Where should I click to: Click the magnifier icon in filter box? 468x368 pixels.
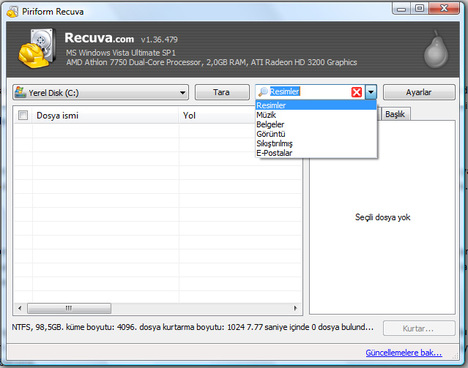(x=263, y=92)
